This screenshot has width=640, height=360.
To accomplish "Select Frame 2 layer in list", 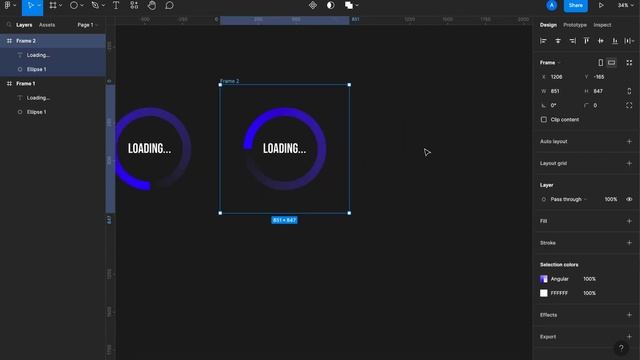I will [x=53, y=41].
